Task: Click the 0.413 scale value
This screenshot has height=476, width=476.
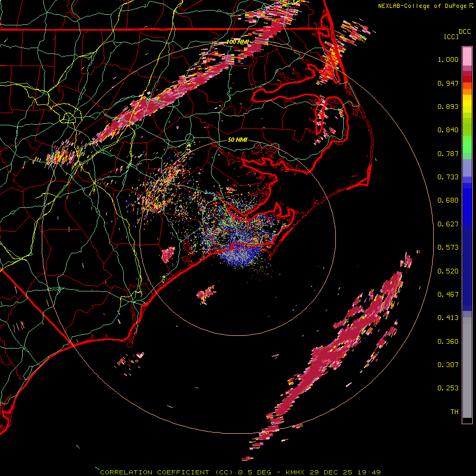Action: 448,318
